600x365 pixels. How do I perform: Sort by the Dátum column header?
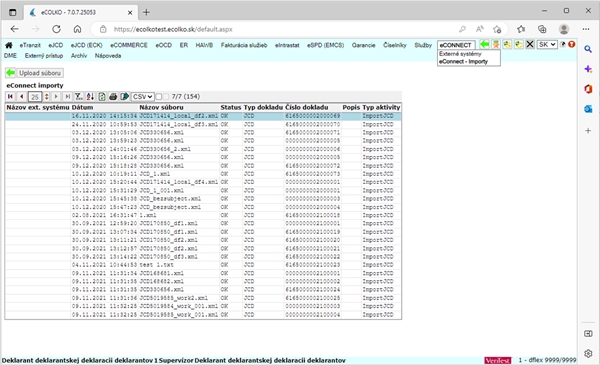coord(82,108)
